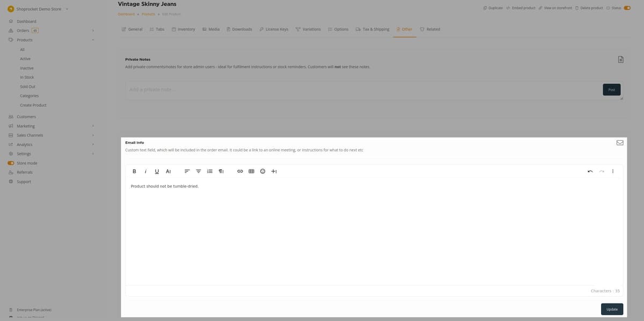Open the Shoprocket Demo Store dropdown
The image size is (644, 321).
click(x=67, y=9)
